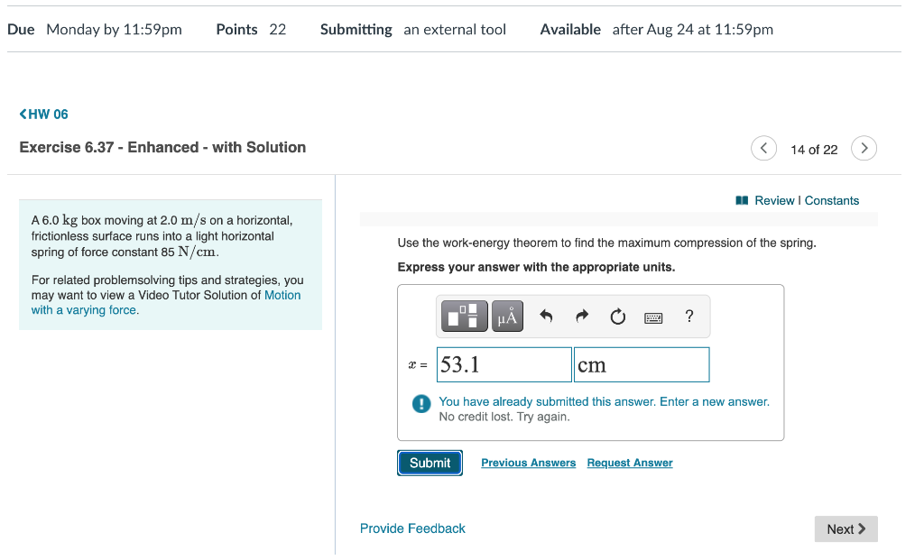Screen dimensions: 924x560
Task: Go to next exercise arrow
Action: [x=864, y=148]
